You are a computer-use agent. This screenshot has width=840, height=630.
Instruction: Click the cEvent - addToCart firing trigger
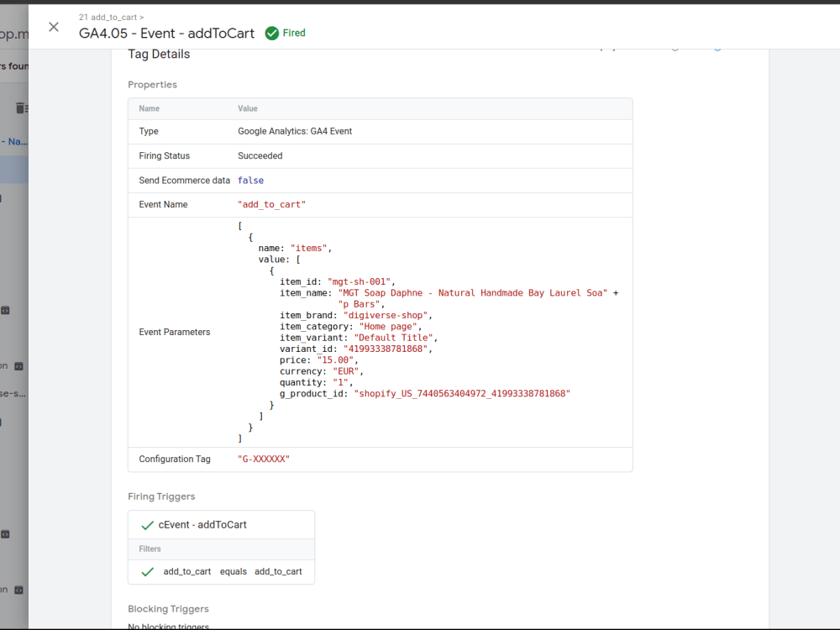[202, 525]
